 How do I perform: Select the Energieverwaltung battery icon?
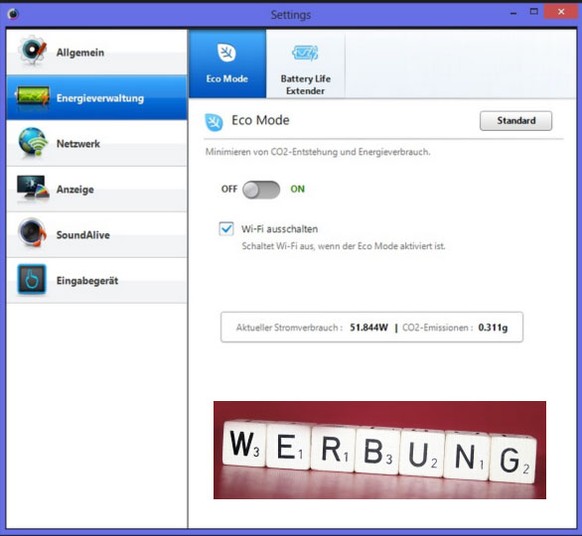tap(32, 96)
